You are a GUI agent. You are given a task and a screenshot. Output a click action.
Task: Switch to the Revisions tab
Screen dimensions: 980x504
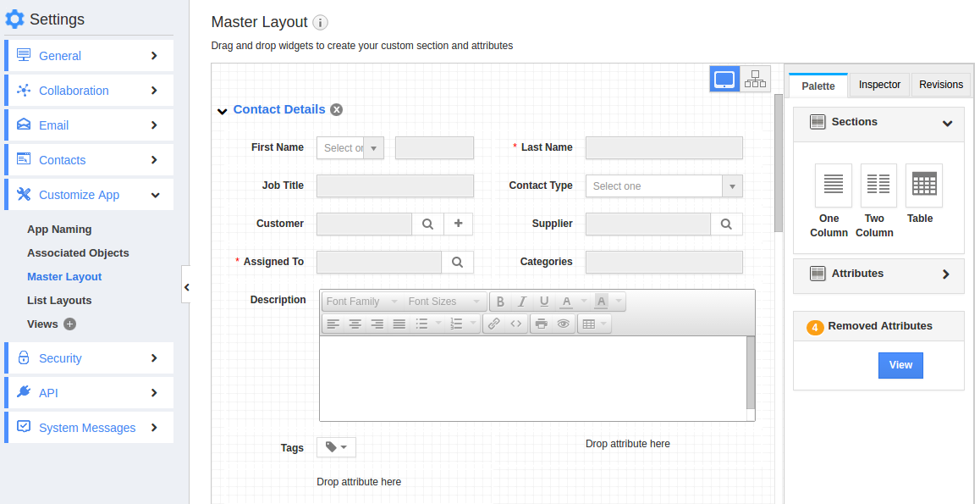[940, 85]
